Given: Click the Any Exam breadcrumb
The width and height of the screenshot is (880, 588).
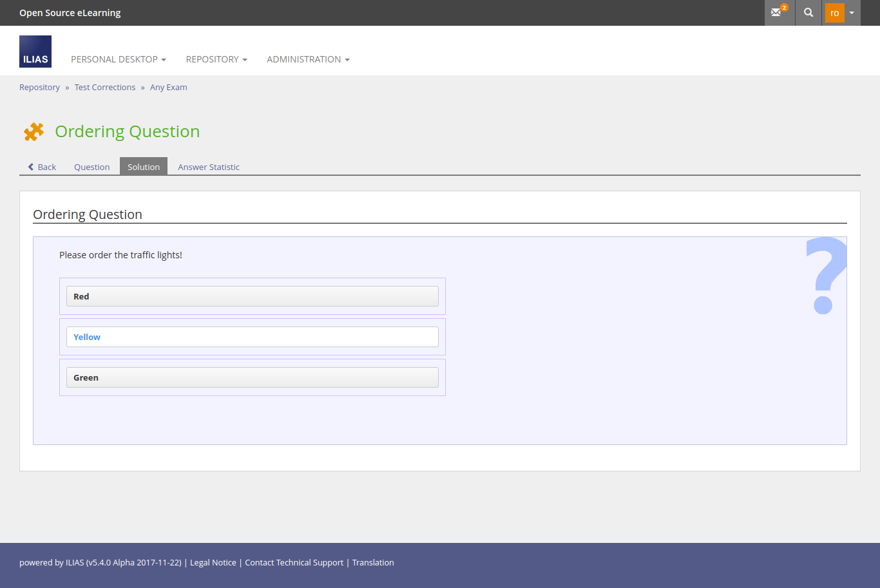Looking at the screenshot, I should pyautogui.click(x=169, y=88).
